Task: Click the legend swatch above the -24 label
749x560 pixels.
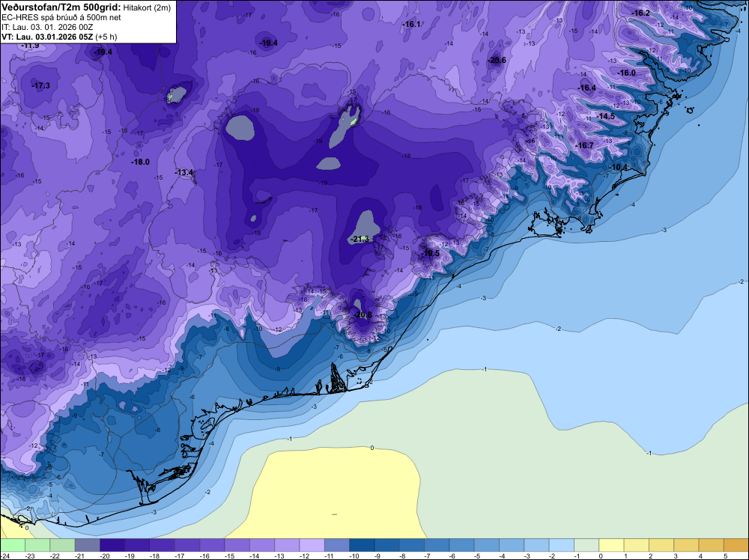Action: (13, 545)
